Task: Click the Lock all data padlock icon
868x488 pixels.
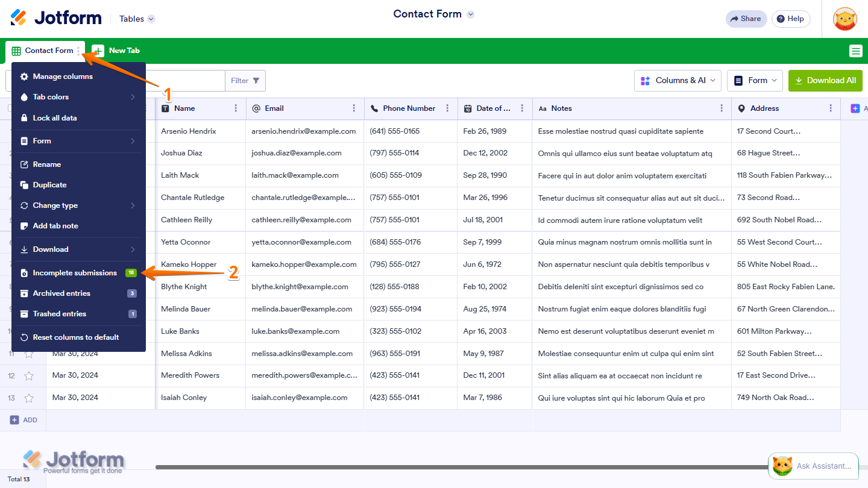Action: pyautogui.click(x=24, y=118)
